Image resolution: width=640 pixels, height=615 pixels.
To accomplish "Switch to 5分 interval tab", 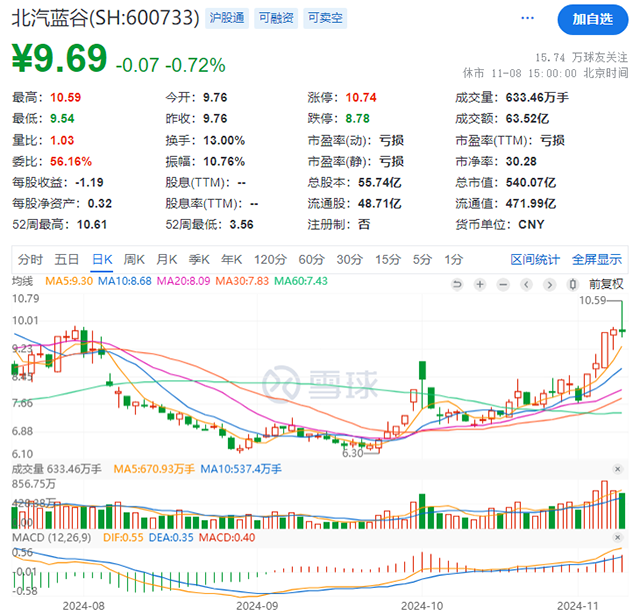I will 422,260.
